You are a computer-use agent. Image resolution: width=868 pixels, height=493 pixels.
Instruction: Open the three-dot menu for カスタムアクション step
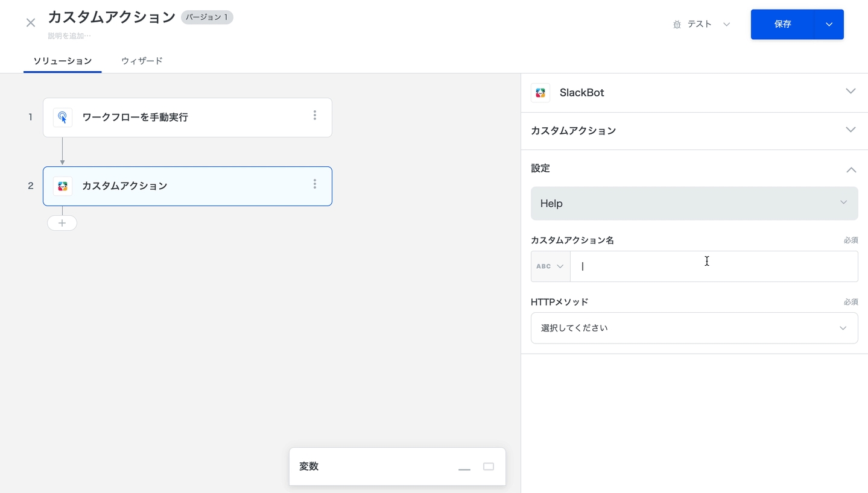314,184
